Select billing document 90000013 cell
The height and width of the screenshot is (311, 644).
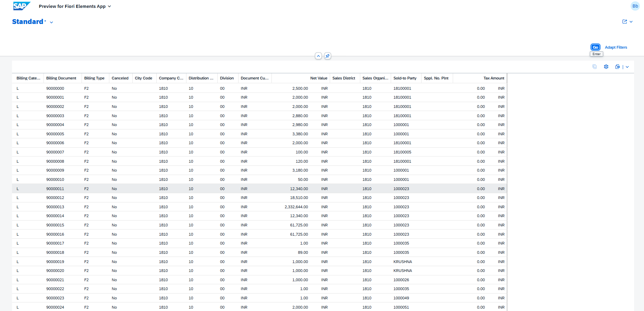55,207
